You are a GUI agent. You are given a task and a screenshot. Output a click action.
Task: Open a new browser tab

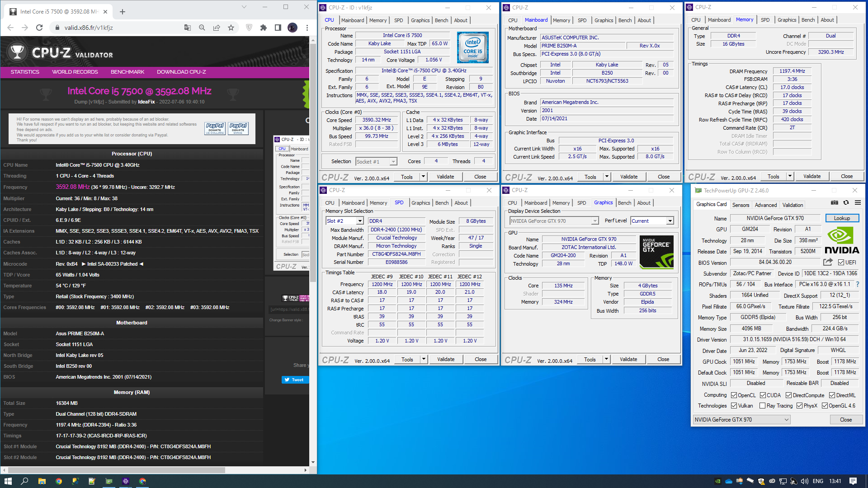click(123, 12)
